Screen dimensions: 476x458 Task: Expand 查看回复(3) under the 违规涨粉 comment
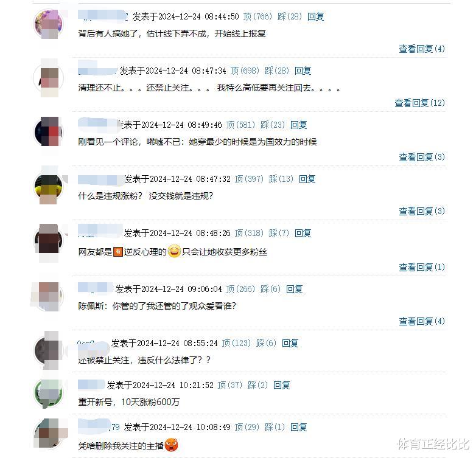pos(422,211)
